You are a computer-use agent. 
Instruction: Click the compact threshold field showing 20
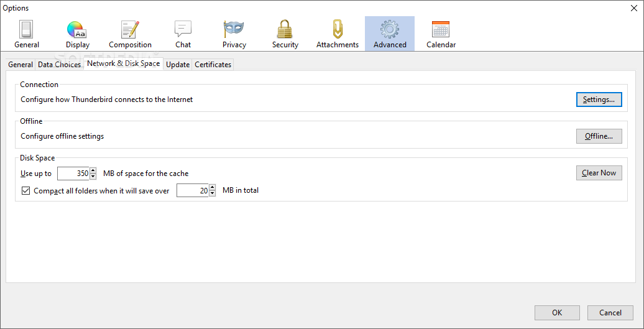(193, 190)
